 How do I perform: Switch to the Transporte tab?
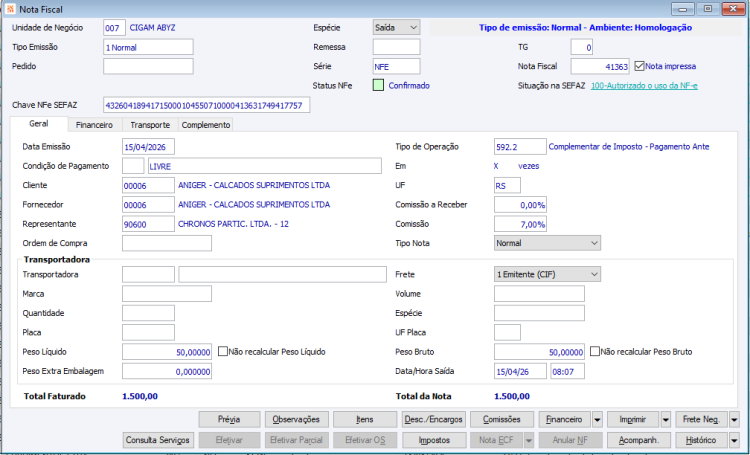click(x=150, y=125)
